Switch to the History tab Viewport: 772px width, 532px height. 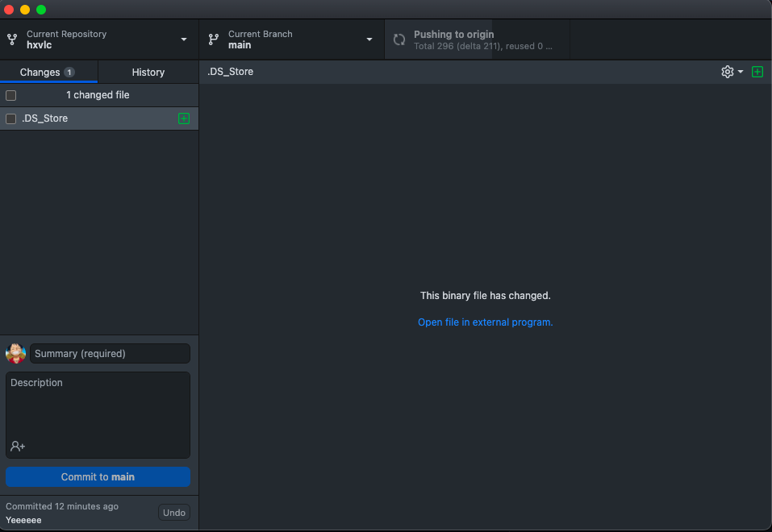point(148,72)
